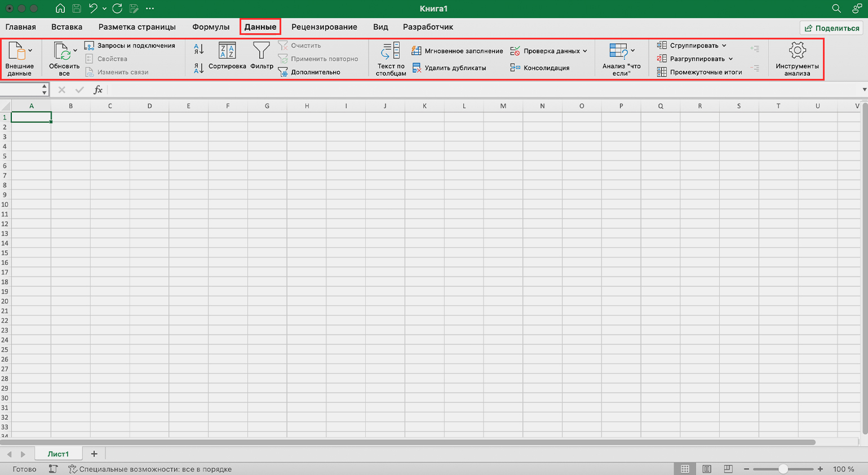Sort ascending with the А-Я icon
Screen dimensions: 868x475
click(198, 50)
